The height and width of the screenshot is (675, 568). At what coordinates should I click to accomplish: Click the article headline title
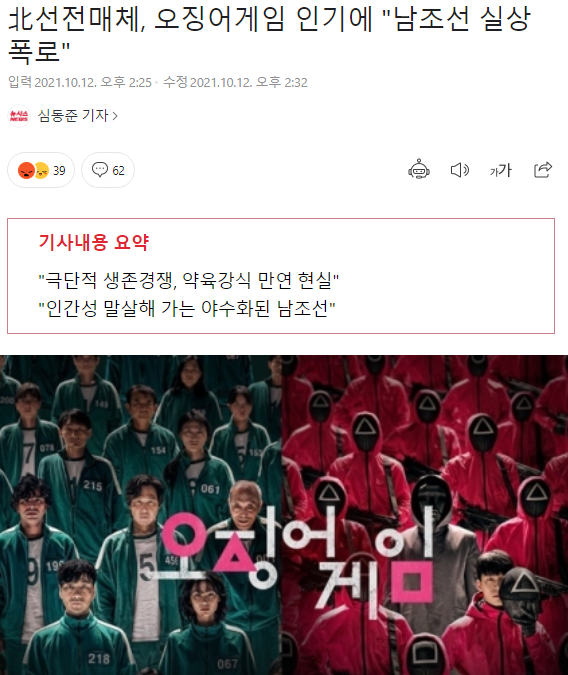270,34
